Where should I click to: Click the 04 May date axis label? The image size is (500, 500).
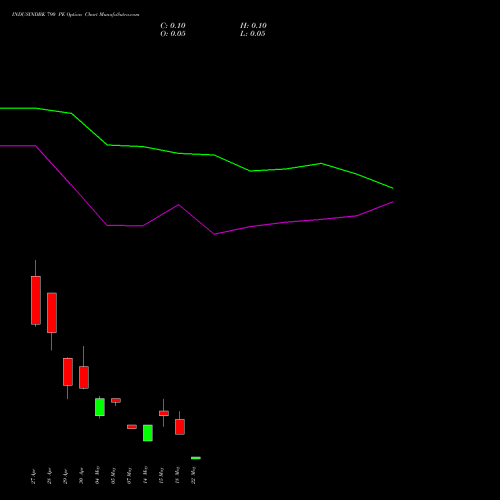(x=97, y=475)
